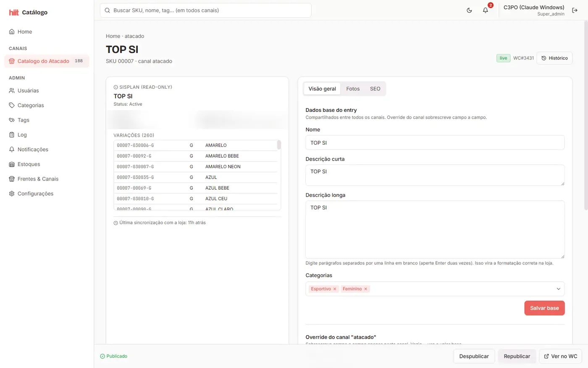Click the Histórico button label
The width and height of the screenshot is (588, 368).
point(558,58)
